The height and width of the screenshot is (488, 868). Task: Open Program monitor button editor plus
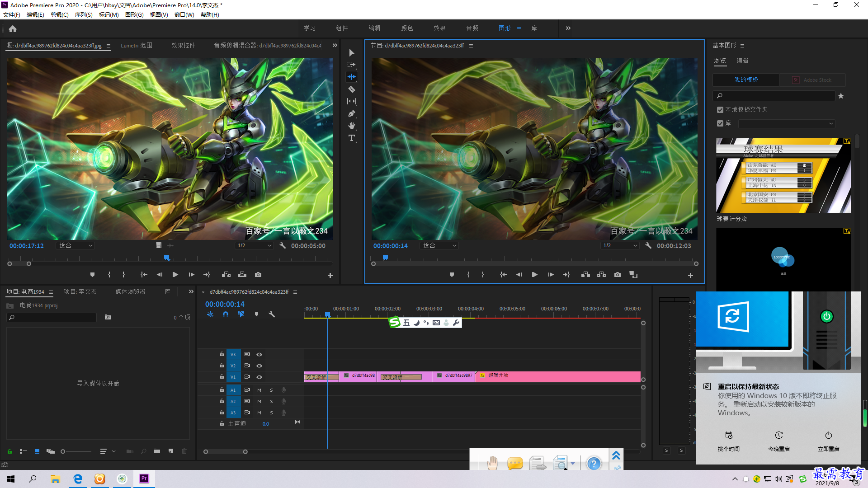pos(690,275)
